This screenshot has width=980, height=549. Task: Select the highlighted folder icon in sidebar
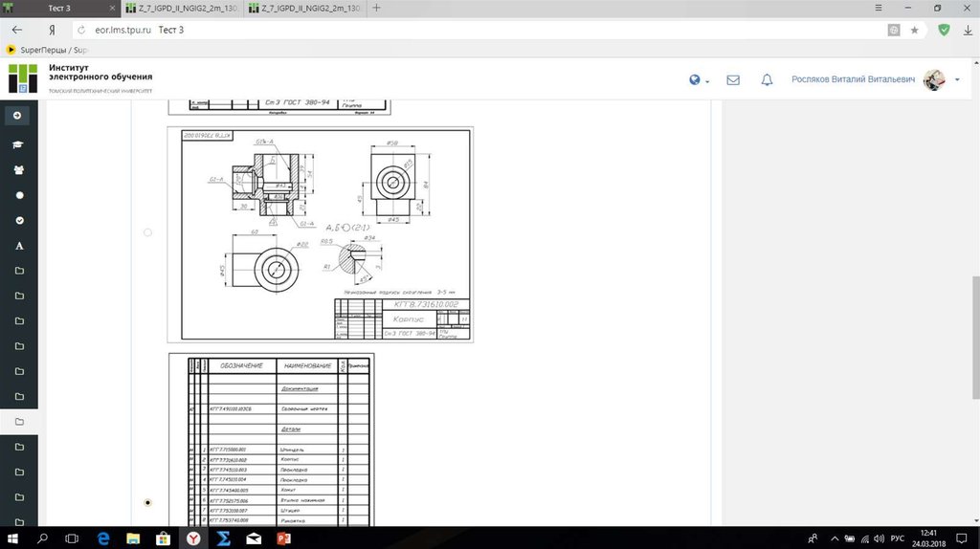pos(19,422)
